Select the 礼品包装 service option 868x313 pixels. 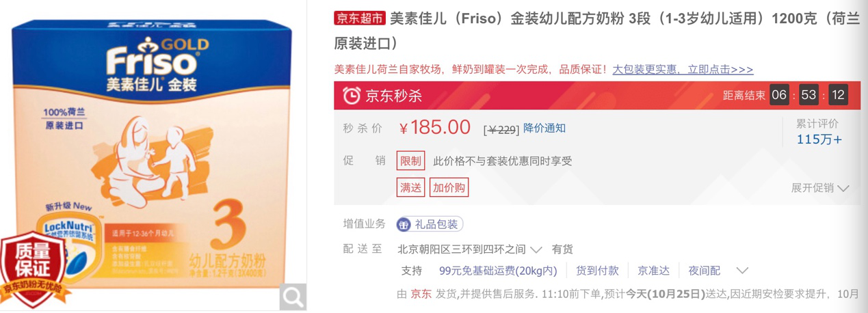tap(430, 224)
